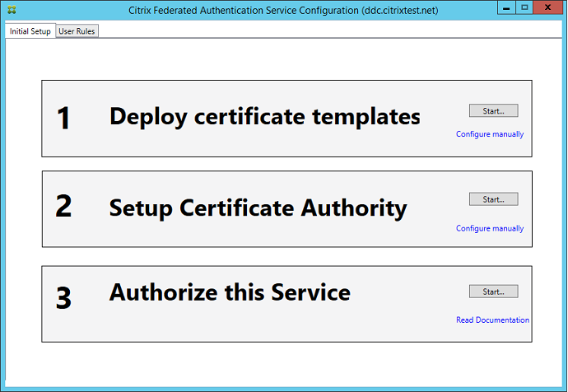Minimize the Citrix FAS Configuration window
The image size is (568, 392).
(x=506, y=7)
